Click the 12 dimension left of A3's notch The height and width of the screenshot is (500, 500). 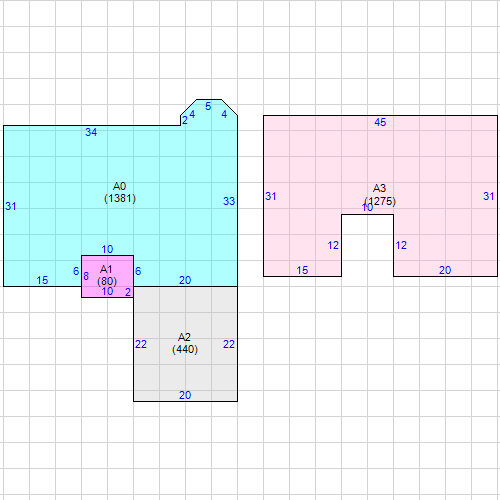tap(333, 246)
